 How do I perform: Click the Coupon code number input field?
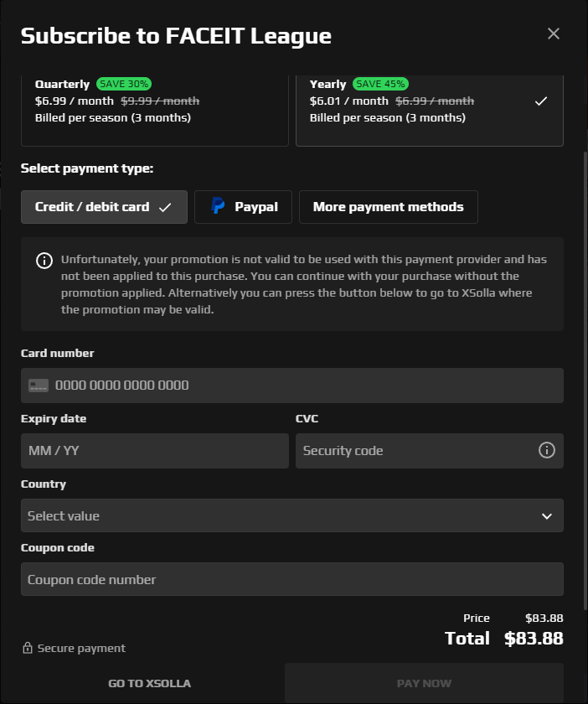point(292,579)
